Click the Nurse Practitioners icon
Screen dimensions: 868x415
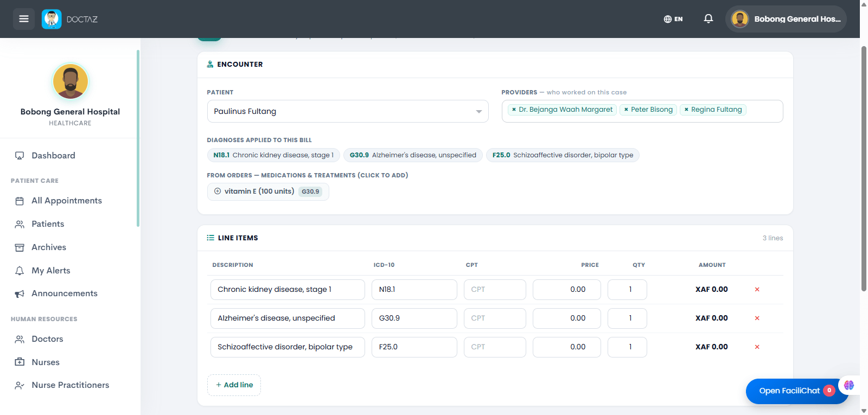point(20,385)
